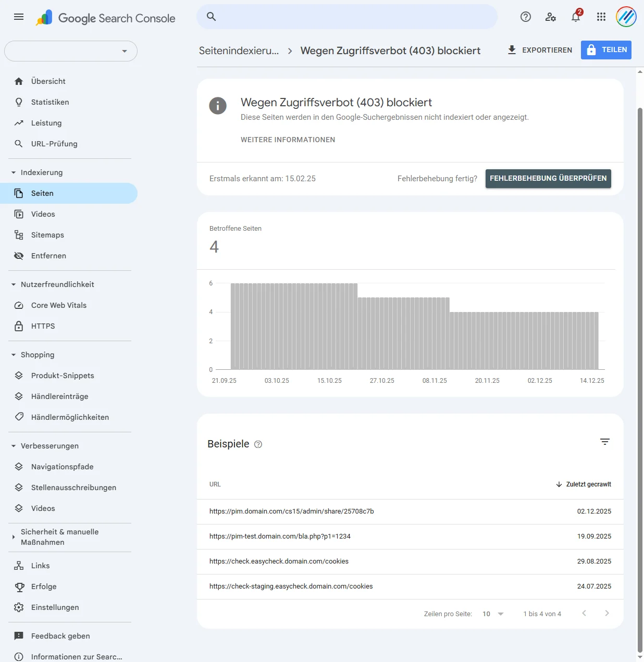Screen dimensions: 644x662
Task: Select pim.domain.com cs15 admin share URL row
Action: (410, 511)
